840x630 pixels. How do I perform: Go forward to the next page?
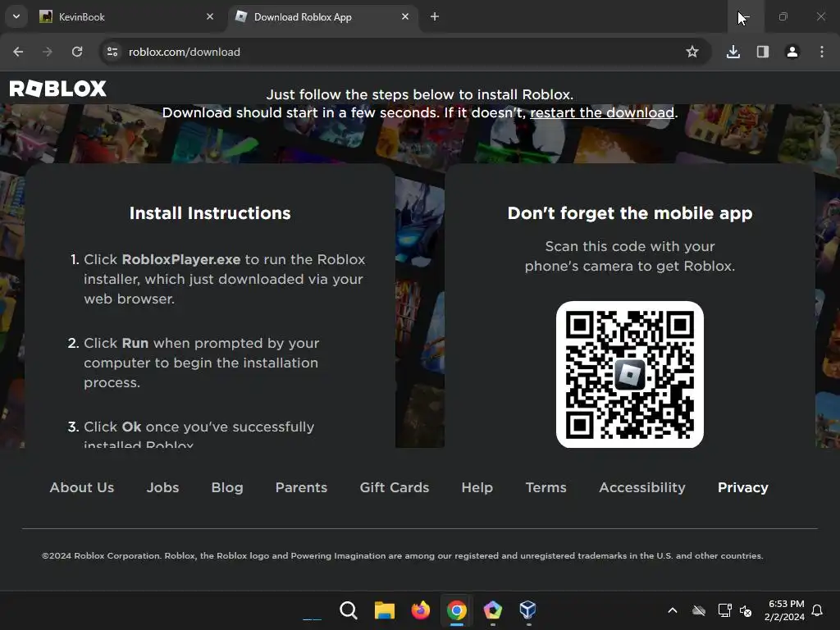[x=47, y=52]
